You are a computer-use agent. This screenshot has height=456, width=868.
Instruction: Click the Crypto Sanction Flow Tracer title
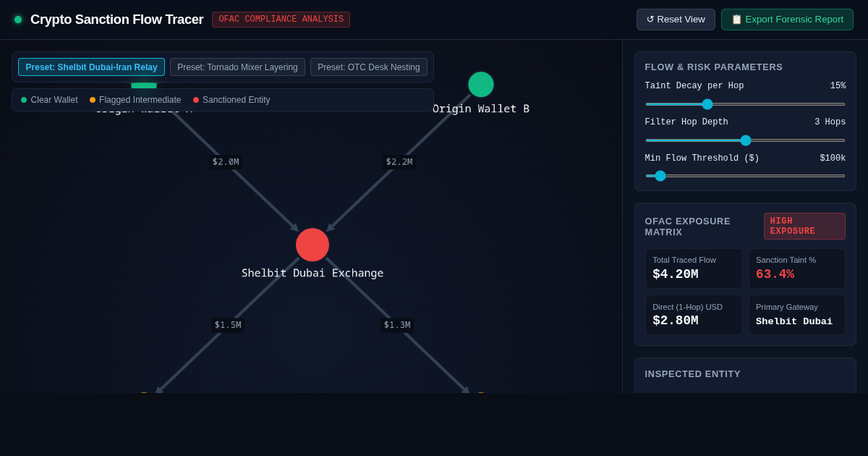click(x=117, y=20)
